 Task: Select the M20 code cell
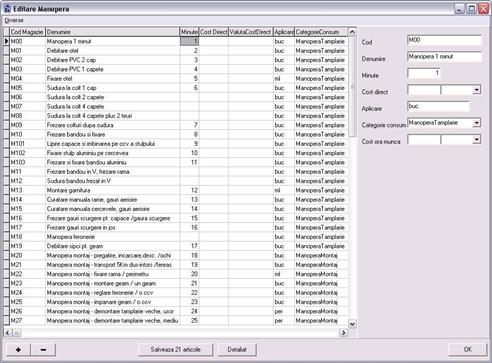tap(27, 255)
